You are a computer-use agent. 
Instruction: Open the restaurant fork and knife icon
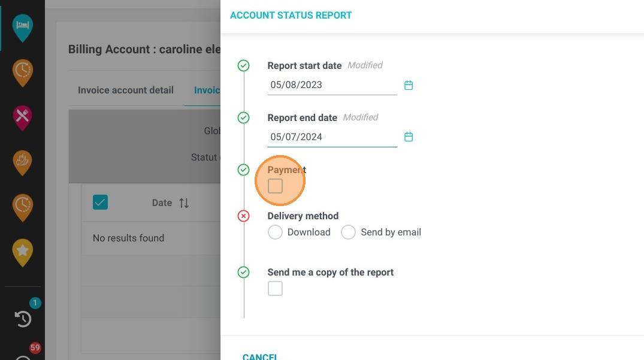click(22, 117)
